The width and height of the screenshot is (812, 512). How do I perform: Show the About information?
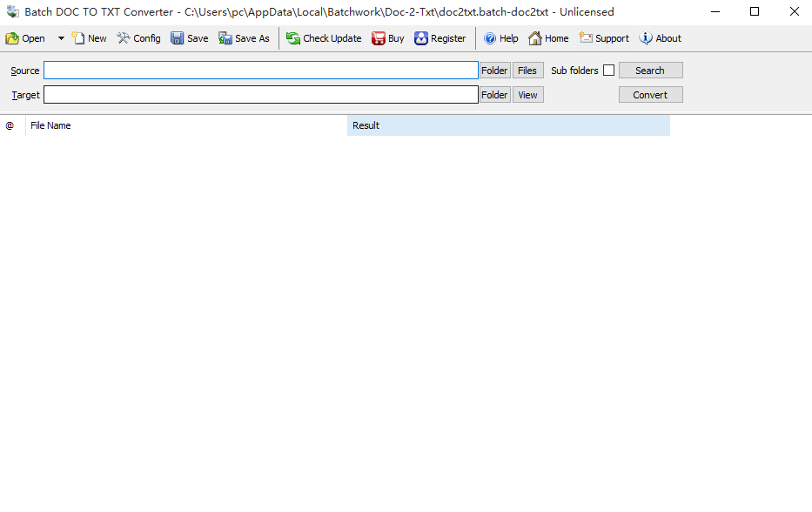[661, 38]
